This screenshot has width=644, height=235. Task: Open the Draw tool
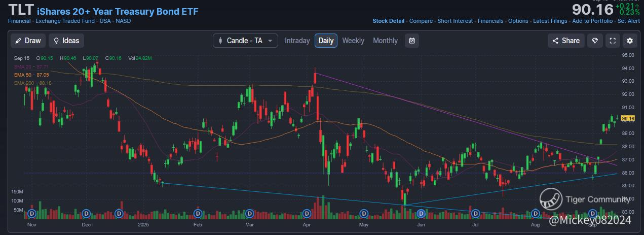28,41
